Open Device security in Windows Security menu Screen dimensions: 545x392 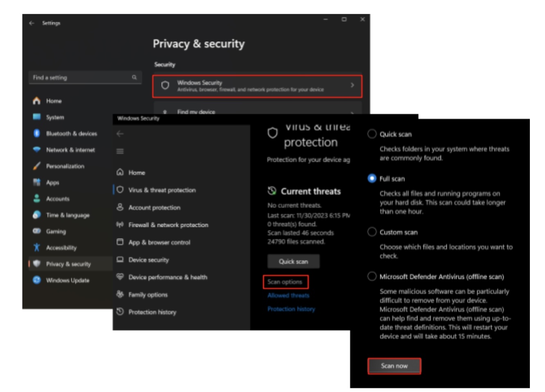click(x=148, y=260)
